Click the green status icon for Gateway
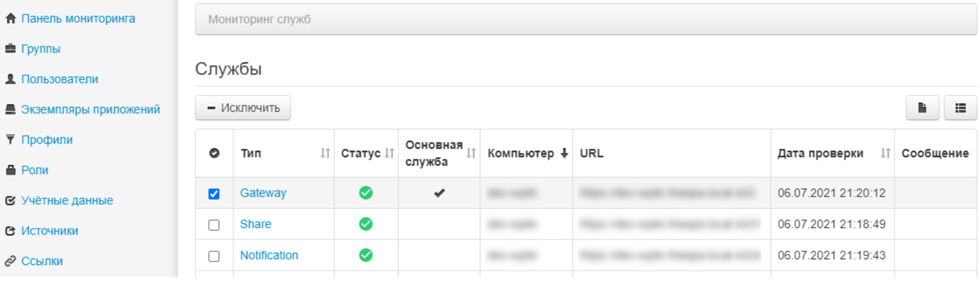The image size is (980, 281). coord(366,193)
